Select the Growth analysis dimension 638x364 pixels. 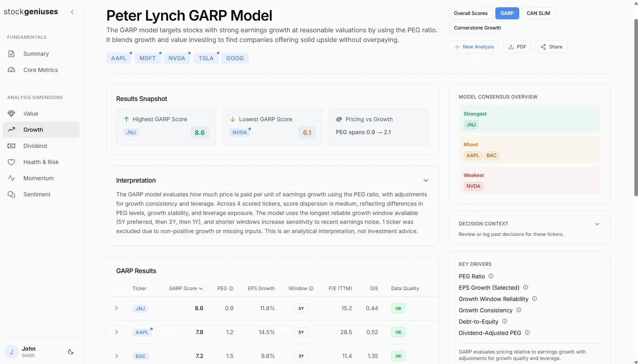pos(41,130)
